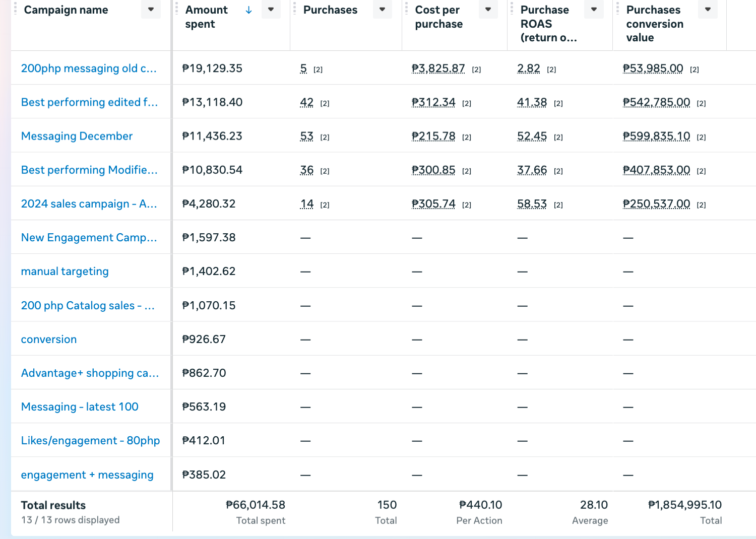The height and width of the screenshot is (539, 756).
Task: Grab Purchases conversion value column drag handle
Action: click(618, 9)
